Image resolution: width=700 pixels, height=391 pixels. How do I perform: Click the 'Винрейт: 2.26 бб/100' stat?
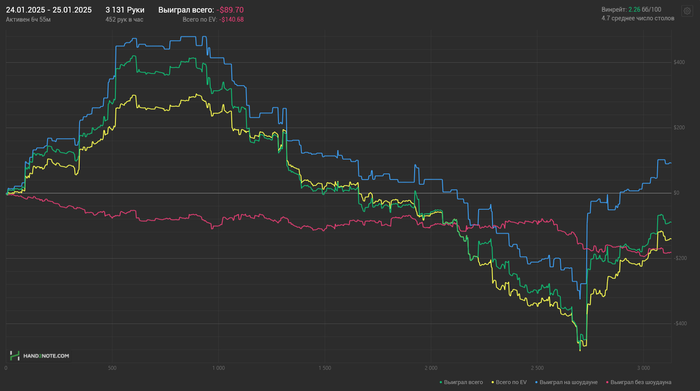click(x=631, y=9)
